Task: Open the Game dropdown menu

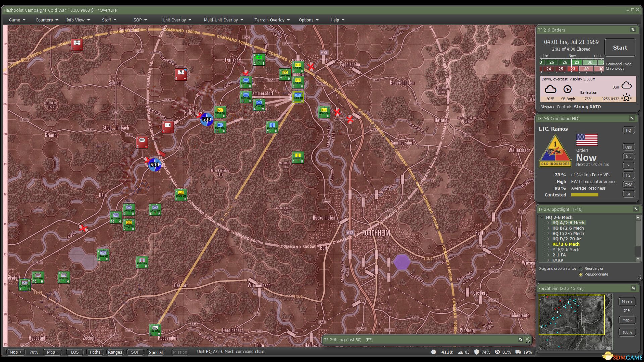Action: (15, 20)
